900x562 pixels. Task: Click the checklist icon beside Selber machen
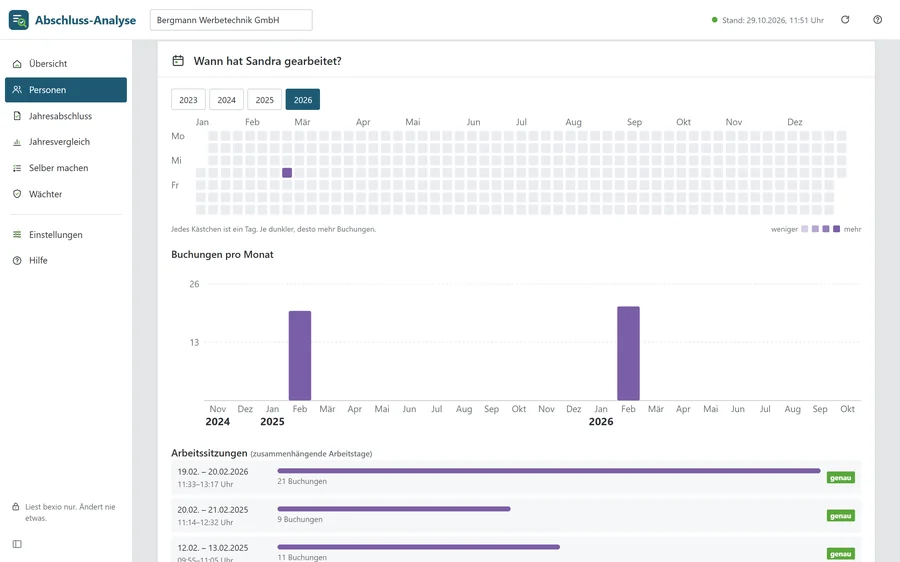(x=17, y=168)
